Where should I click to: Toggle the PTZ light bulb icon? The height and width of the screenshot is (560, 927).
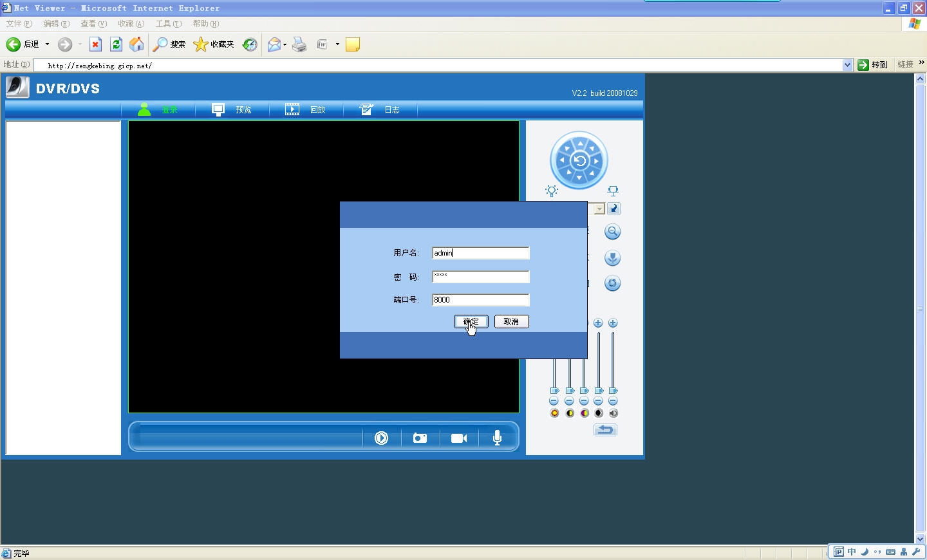click(x=552, y=191)
